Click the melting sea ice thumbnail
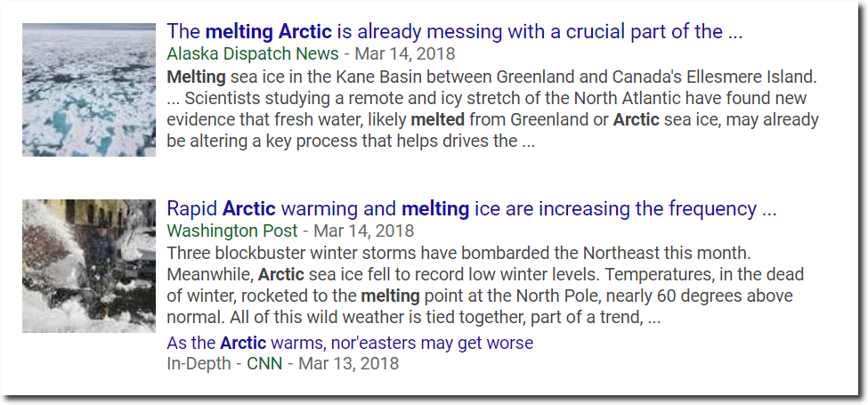The image size is (868, 405). click(x=88, y=90)
